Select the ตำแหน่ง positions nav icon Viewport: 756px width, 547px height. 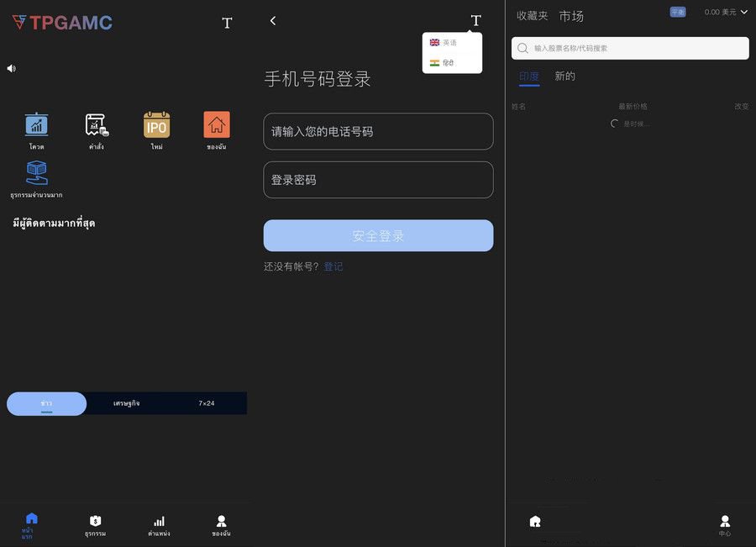pos(159,521)
